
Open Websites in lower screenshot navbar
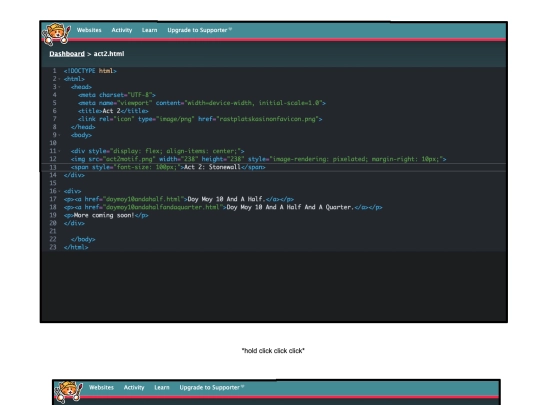tap(101, 387)
